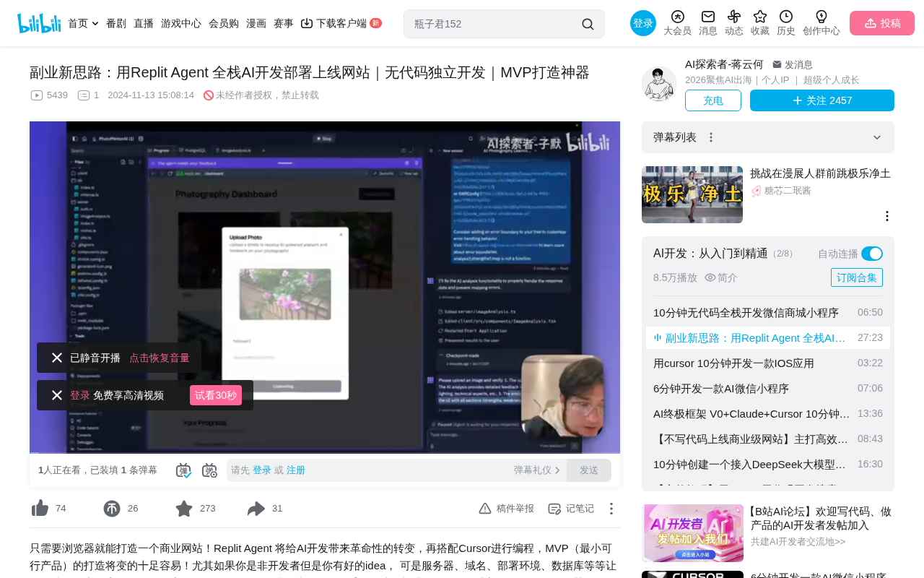
Task: Click 简介 in the collection panel
Action: point(721,277)
